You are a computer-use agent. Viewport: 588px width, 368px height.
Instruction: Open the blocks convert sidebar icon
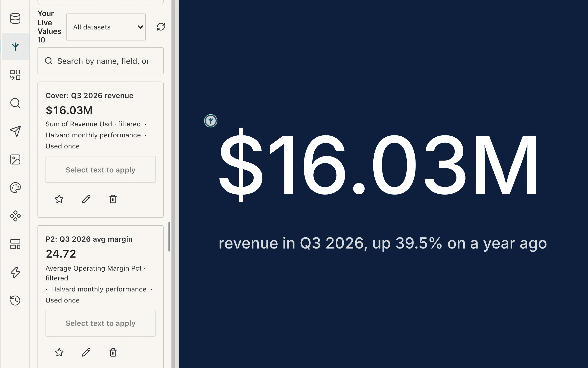coord(15,75)
